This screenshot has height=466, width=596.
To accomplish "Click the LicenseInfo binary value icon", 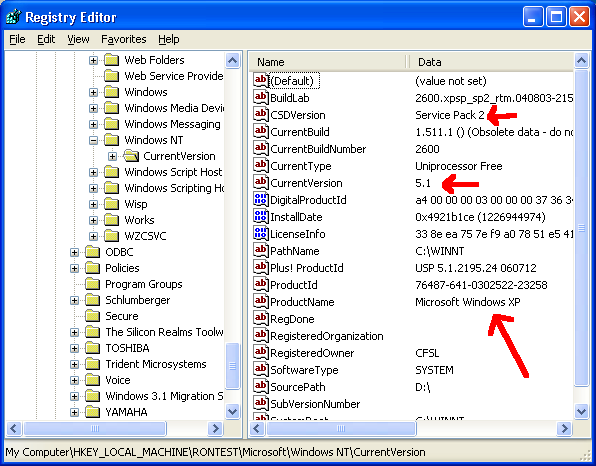I will point(261,233).
